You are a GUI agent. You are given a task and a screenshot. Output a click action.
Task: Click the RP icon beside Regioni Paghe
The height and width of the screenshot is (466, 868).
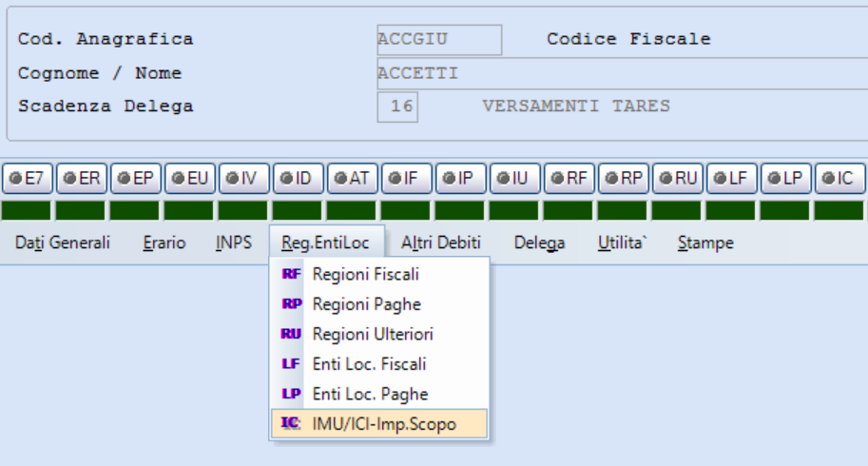coord(290,304)
